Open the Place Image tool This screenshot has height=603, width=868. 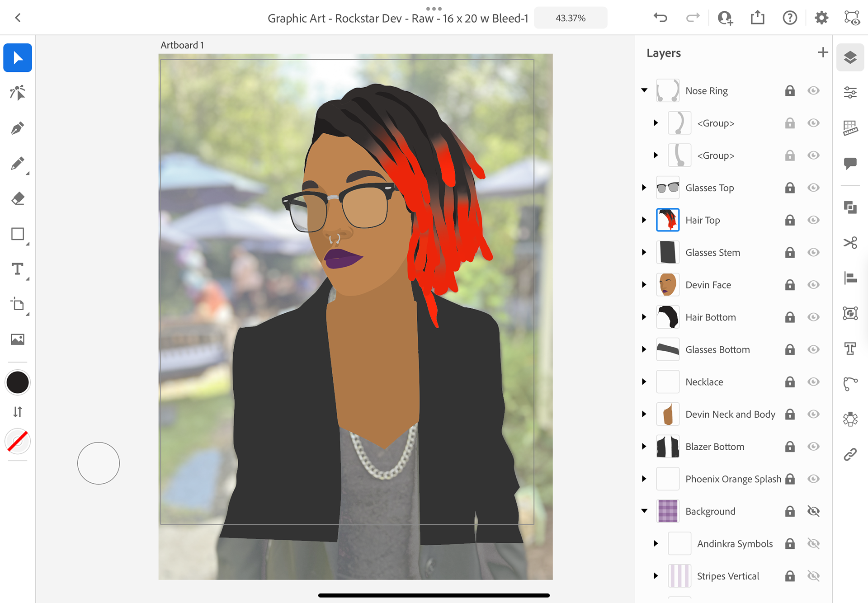point(17,339)
